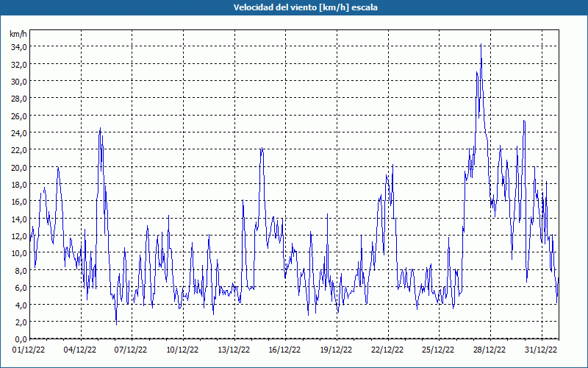Click the 32,0 y-axis value
Viewport: 588px width, 368px height.
pos(20,64)
